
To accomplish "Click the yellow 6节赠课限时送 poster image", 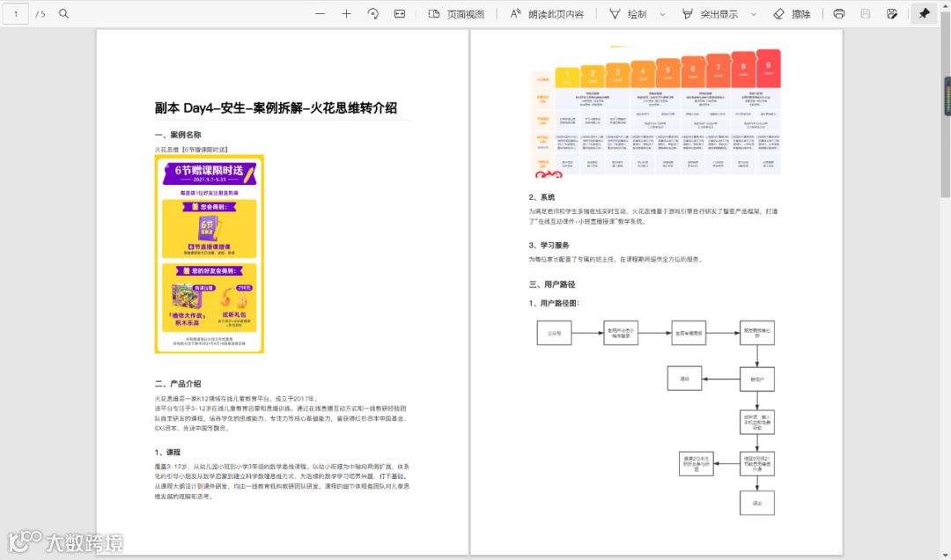I will point(210,254).
